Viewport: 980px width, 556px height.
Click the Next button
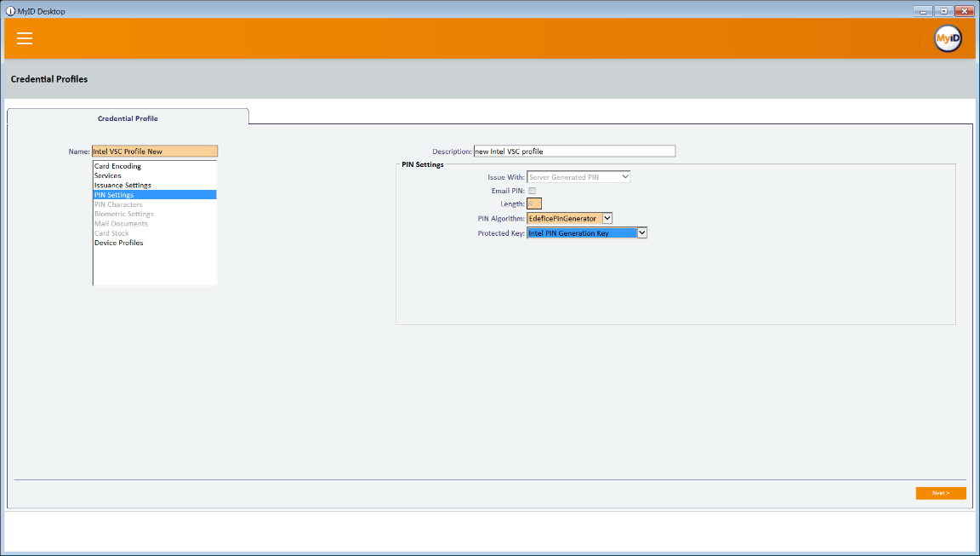(941, 494)
